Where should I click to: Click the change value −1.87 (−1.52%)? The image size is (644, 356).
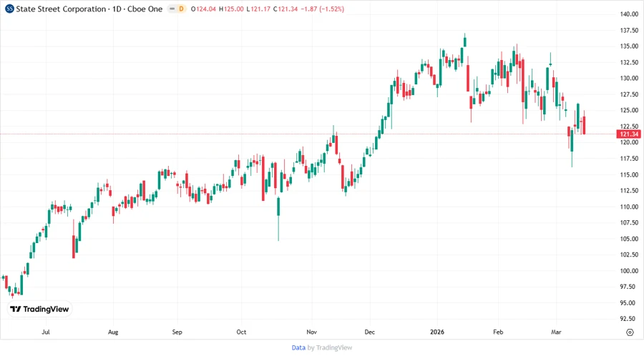(323, 9)
